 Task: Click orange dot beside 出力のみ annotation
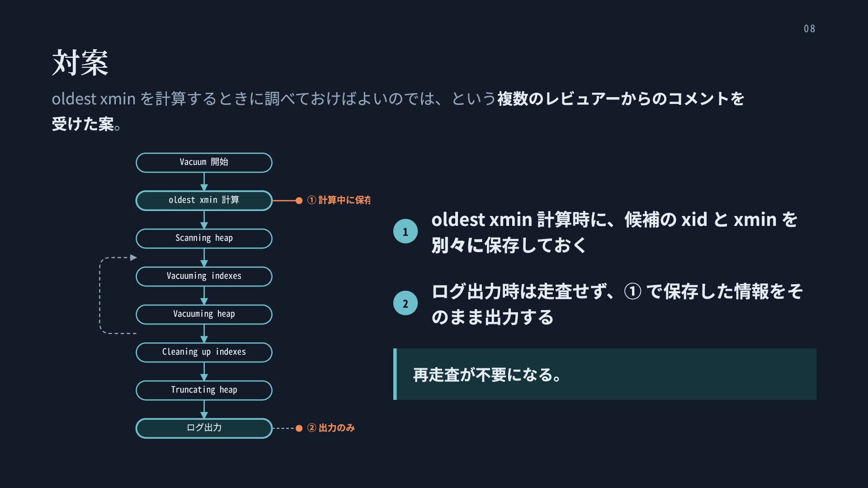(x=299, y=428)
